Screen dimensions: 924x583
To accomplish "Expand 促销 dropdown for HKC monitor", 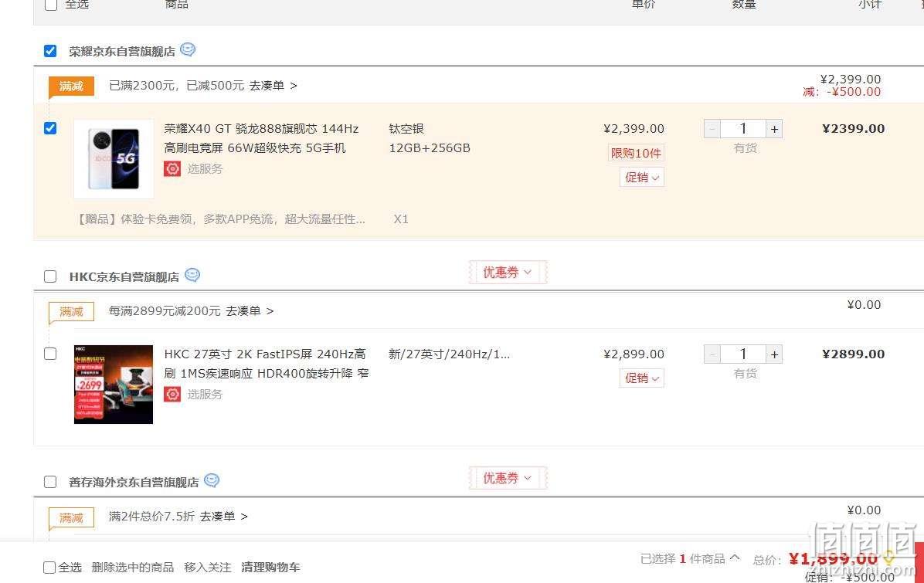I will [642, 378].
